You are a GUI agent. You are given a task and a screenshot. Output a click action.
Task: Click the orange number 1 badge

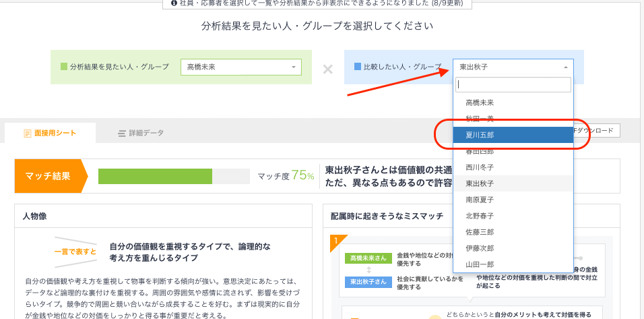click(335, 241)
